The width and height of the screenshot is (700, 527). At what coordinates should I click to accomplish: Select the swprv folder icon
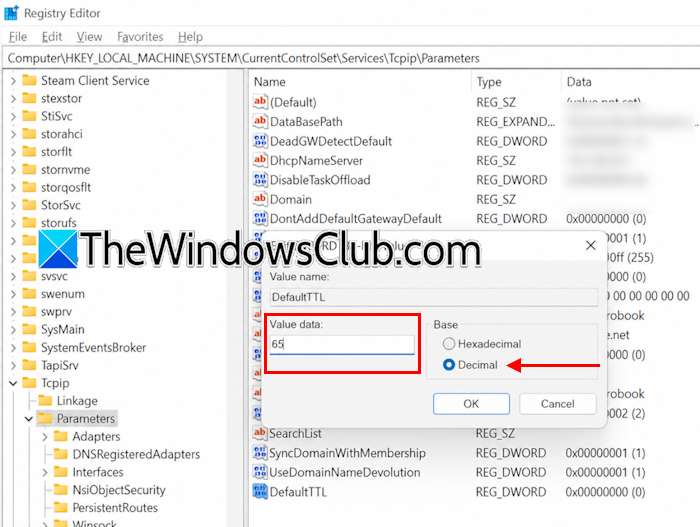(x=29, y=311)
